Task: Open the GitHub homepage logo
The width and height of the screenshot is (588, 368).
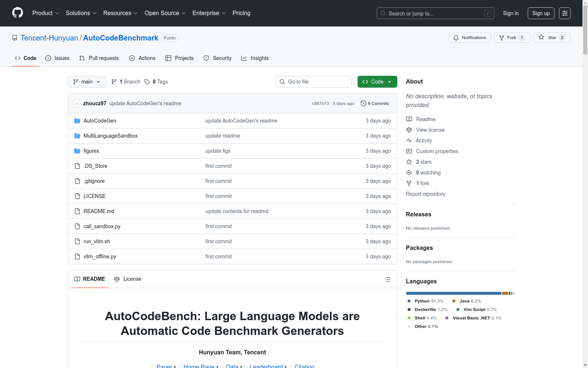Action: [18, 13]
